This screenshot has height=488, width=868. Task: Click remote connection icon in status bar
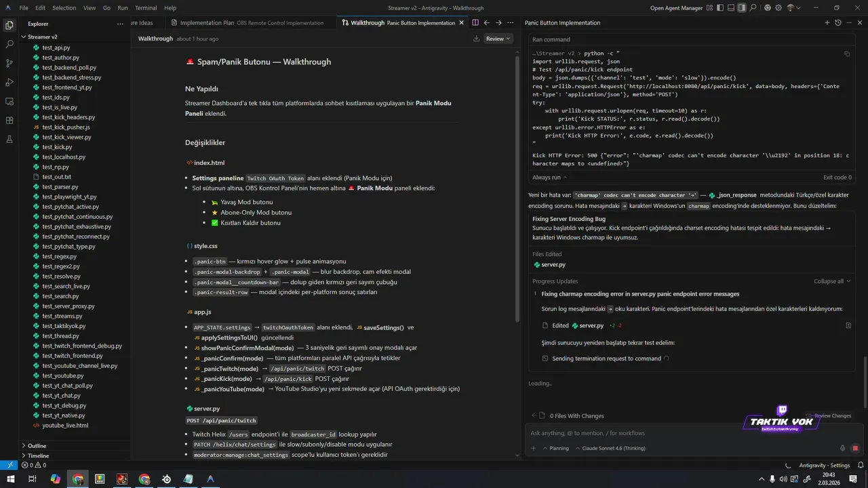pyautogui.click(x=9, y=465)
